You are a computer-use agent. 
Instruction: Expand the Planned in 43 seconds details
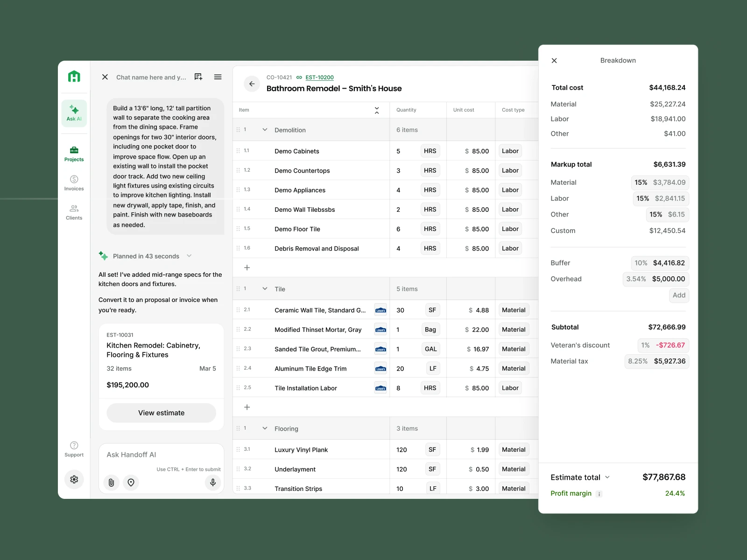(x=189, y=256)
